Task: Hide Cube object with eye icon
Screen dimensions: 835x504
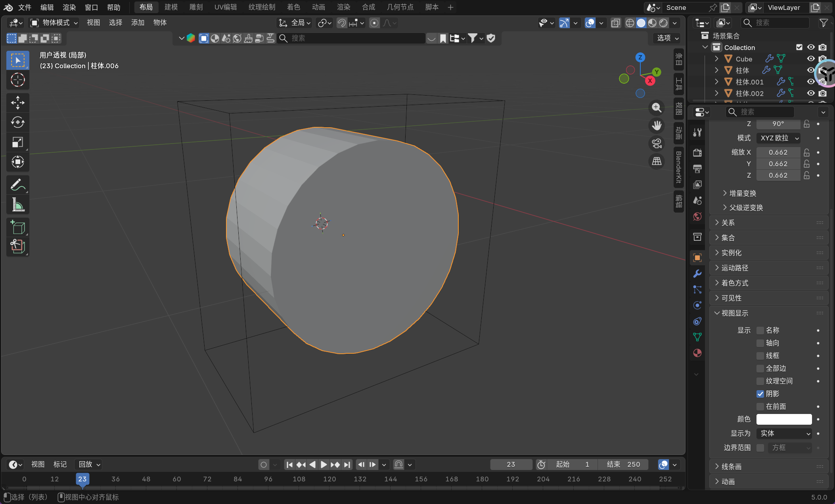Action: [x=811, y=59]
